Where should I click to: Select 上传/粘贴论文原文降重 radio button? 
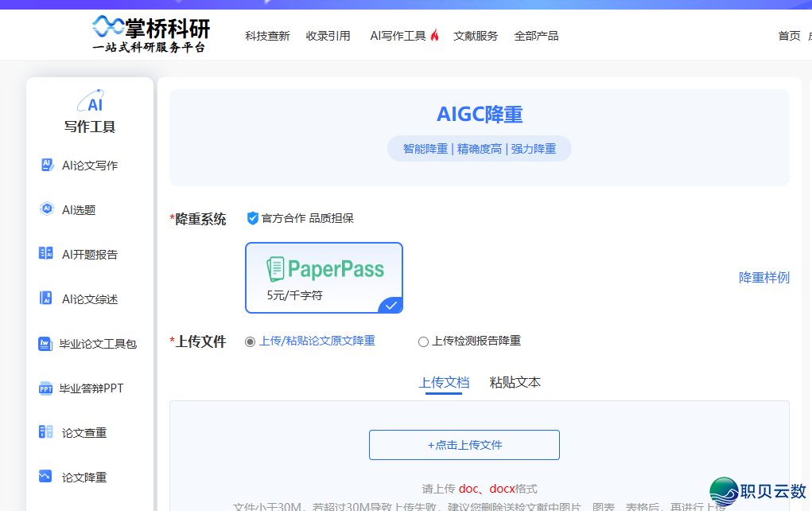[x=251, y=341]
